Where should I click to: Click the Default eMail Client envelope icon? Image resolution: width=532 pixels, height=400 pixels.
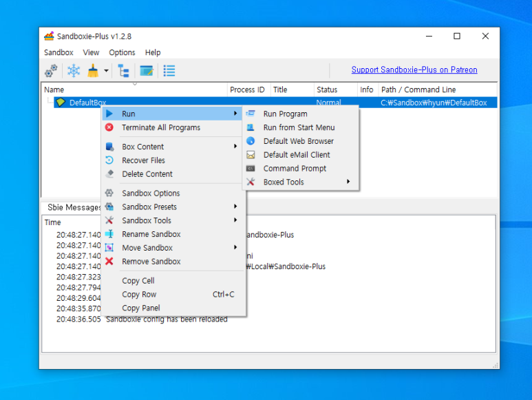251,155
